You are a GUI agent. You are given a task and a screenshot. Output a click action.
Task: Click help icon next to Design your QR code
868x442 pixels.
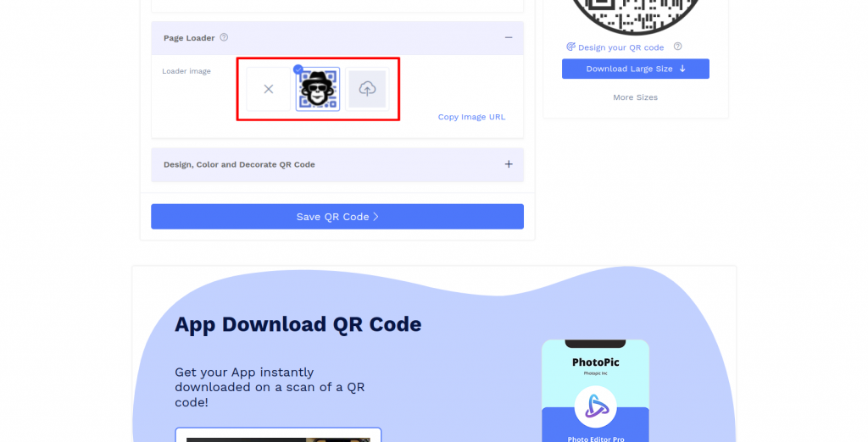click(x=677, y=47)
